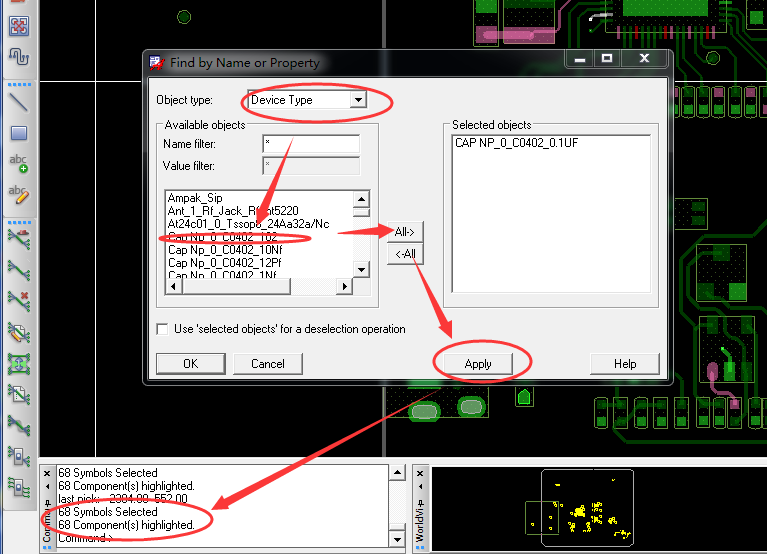Select At24c01_0_Tssop8_24Aa32a/Nc list entry
The width and height of the screenshot is (767, 554).
point(248,224)
